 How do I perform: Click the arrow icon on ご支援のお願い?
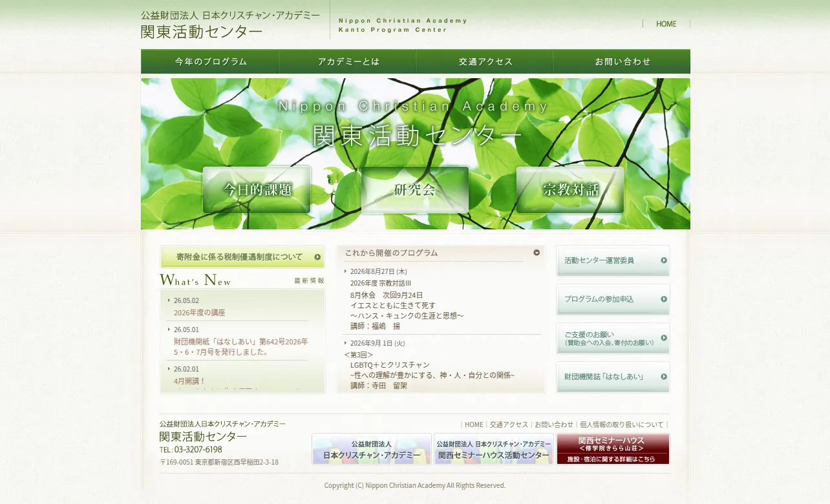coord(664,338)
